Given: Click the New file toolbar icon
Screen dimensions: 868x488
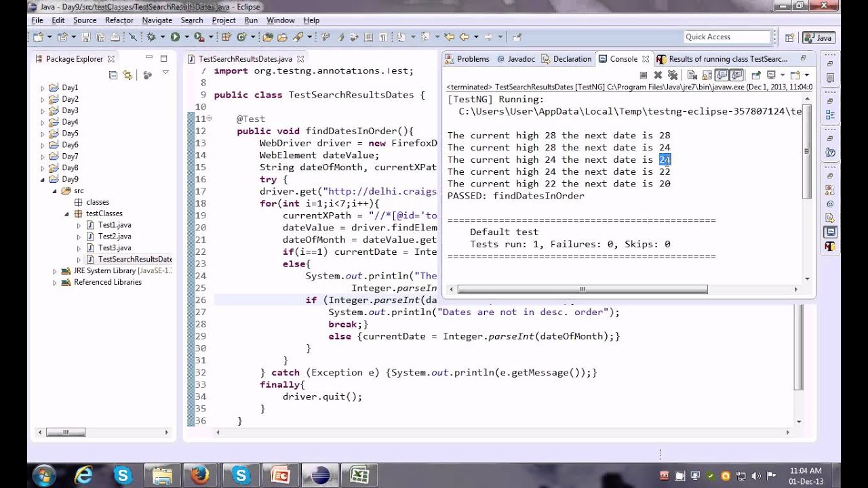Looking at the screenshot, I should coord(38,37).
